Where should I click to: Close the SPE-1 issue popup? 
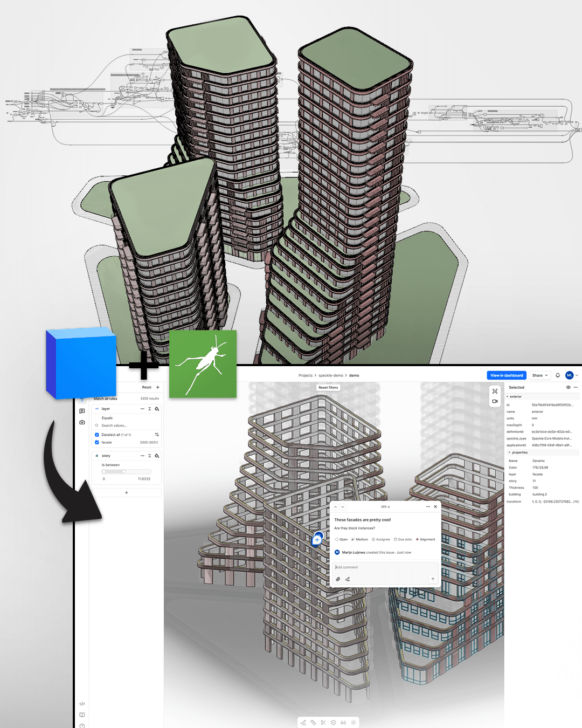pyautogui.click(x=435, y=507)
